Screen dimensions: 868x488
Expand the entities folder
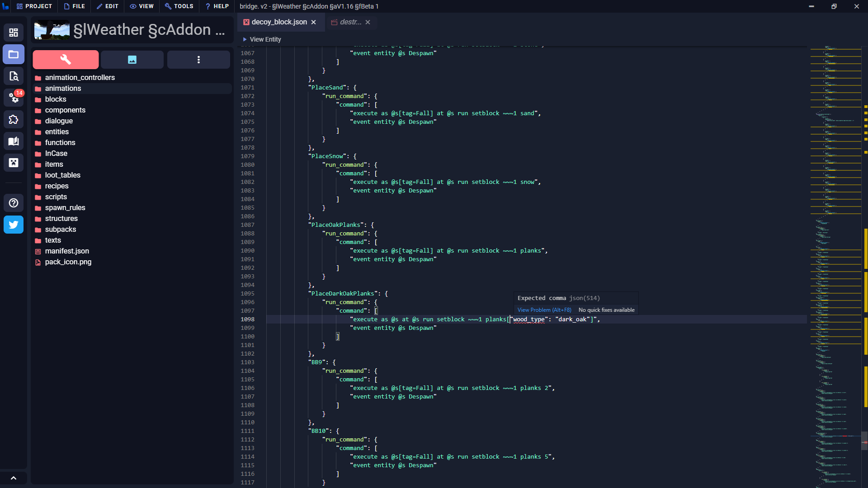[x=57, y=131]
